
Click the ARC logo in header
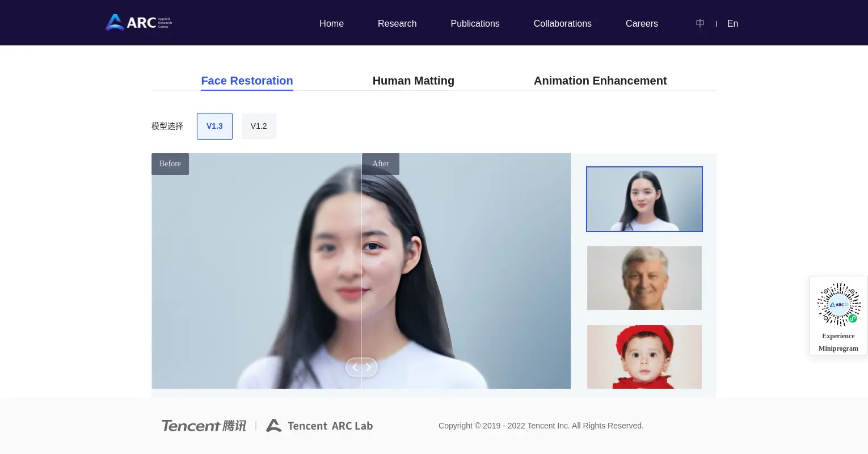tap(138, 23)
